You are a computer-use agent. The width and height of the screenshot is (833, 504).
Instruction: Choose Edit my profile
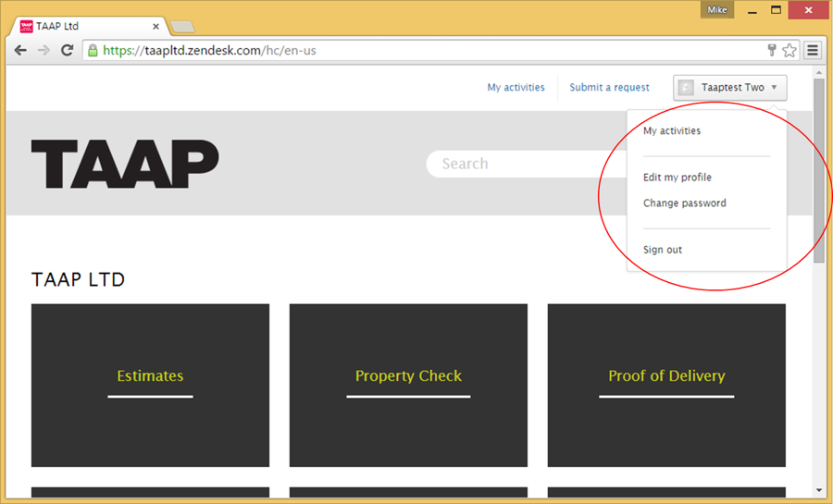pos(678,178)
